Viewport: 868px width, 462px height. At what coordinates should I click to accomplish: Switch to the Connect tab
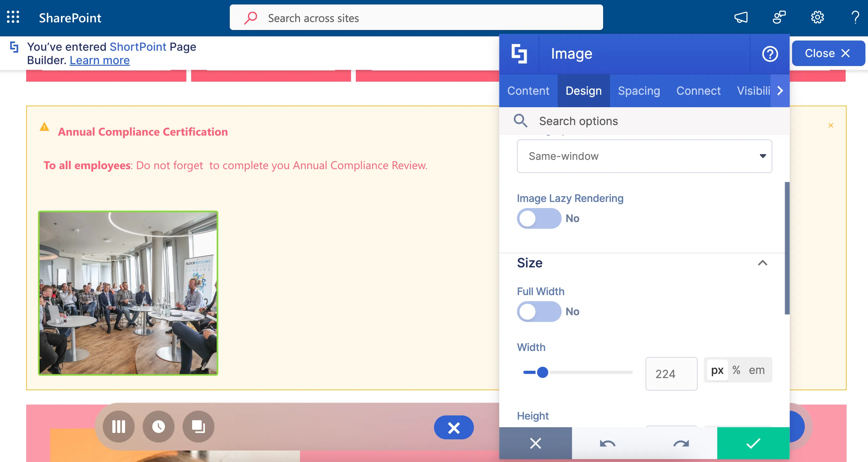(699, 91)
